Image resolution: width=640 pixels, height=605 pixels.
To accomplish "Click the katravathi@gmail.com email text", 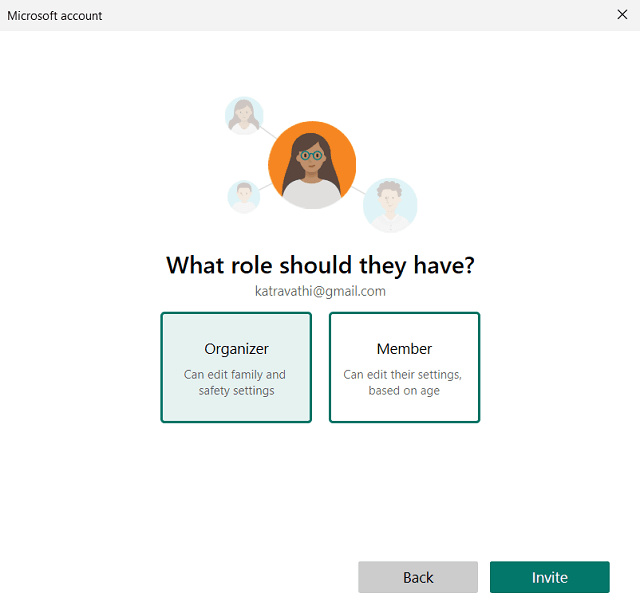I will pos(320,291).
